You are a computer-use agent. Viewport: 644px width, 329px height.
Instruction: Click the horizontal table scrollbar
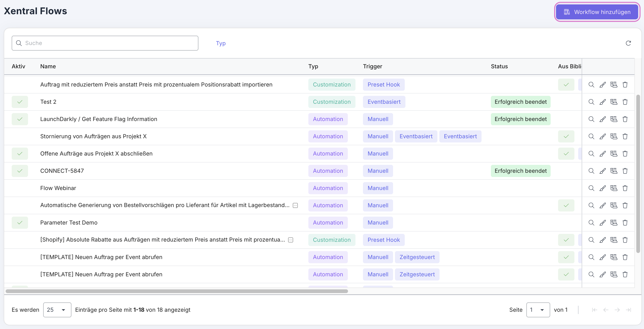click(177, 291)
